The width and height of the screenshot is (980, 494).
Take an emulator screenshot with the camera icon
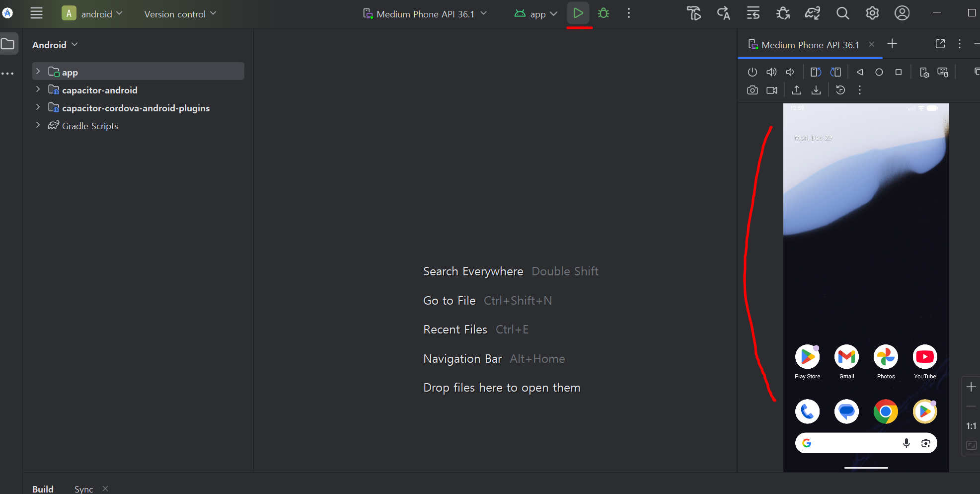pyautogui.click(x=753, y=90)
